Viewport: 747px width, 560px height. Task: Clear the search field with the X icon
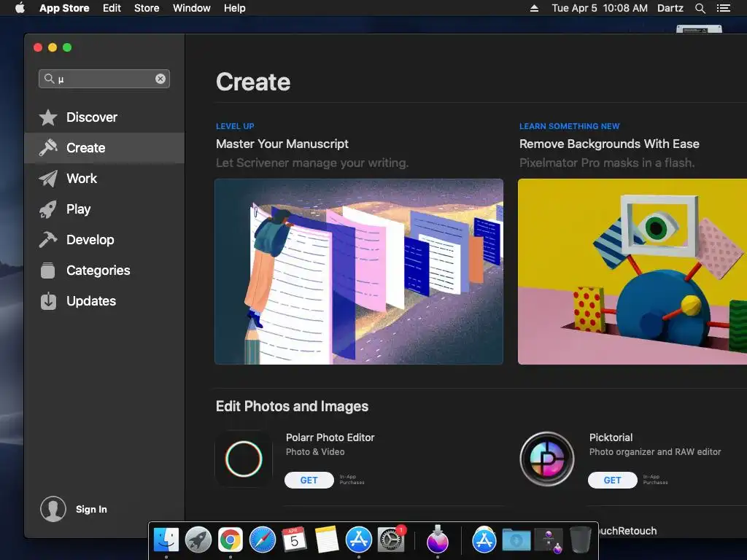(160, 79)
